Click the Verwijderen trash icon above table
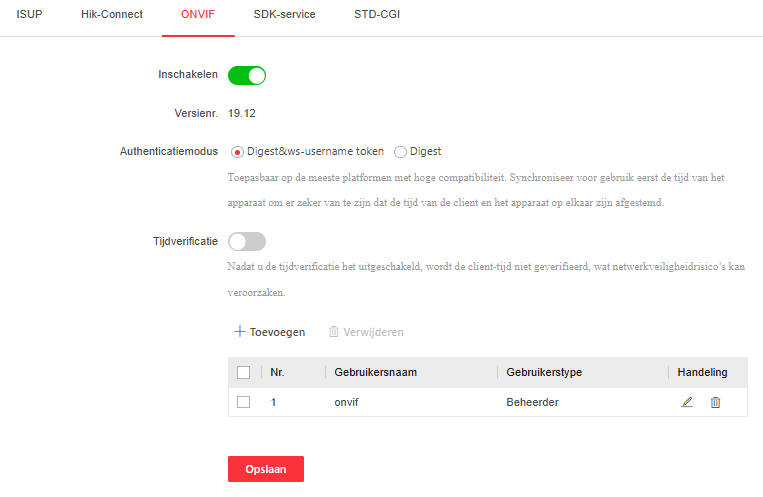 pyautogui.click(x=334, y=332)
